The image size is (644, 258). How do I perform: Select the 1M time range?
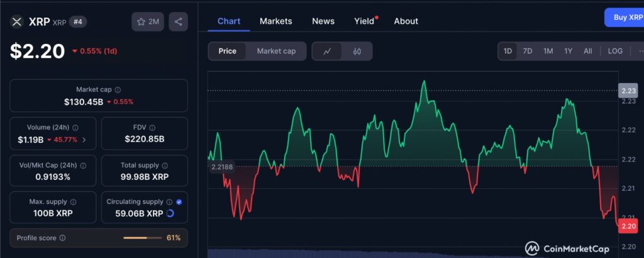click(548, 52)
